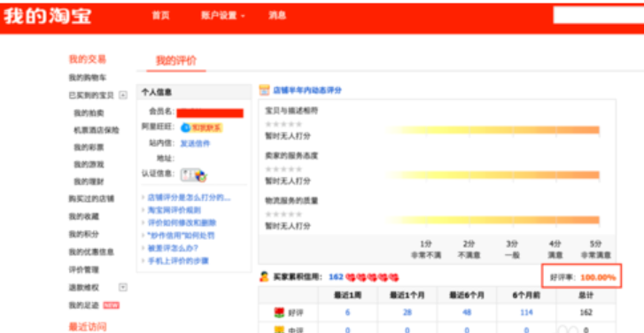Open 我的拍卖 sidebar item

[89, 112]
